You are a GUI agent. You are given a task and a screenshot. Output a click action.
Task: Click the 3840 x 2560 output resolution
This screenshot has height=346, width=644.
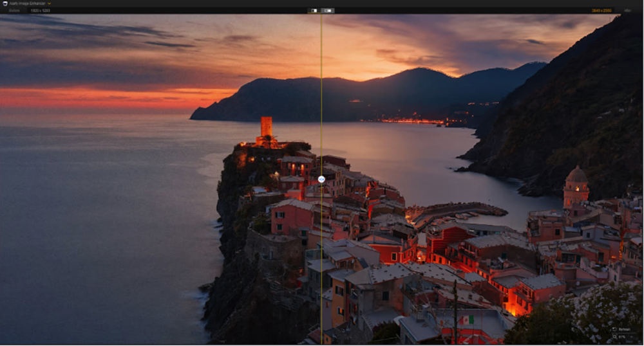coord(601,11)
